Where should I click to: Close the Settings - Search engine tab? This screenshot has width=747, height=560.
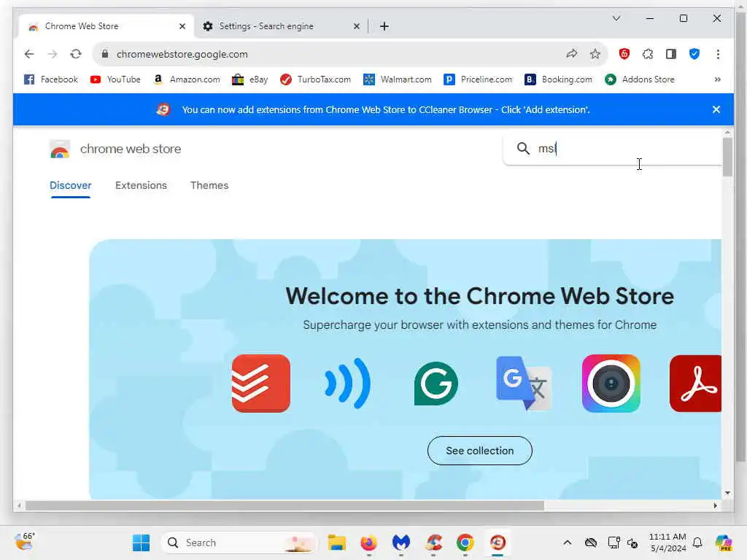point(356,26)
